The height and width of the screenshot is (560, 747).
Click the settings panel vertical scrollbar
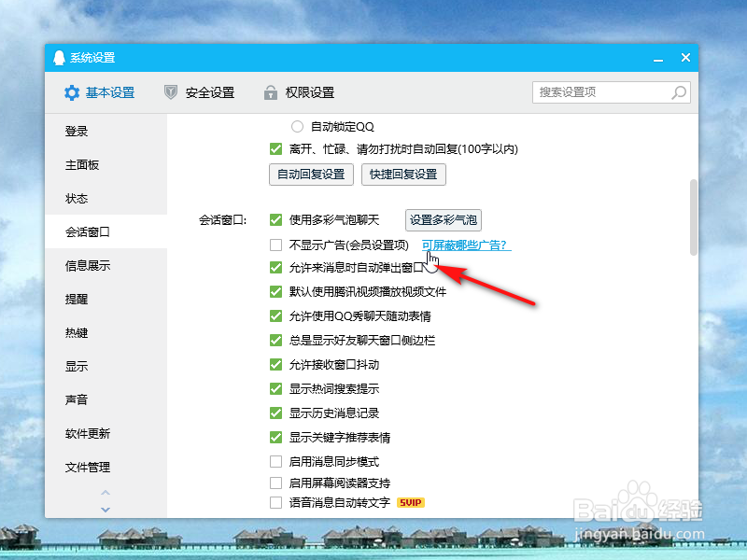(694, 217)
